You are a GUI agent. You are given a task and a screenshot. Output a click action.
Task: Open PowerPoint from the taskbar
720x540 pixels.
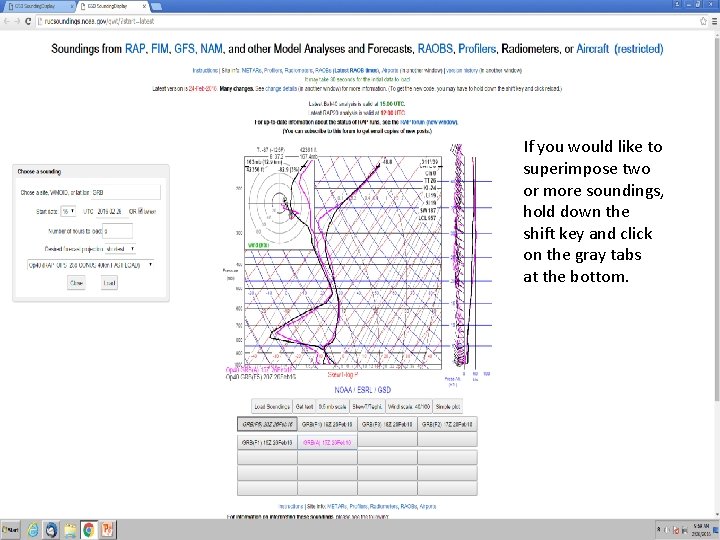pyautogui.click(x=107, y=529)
